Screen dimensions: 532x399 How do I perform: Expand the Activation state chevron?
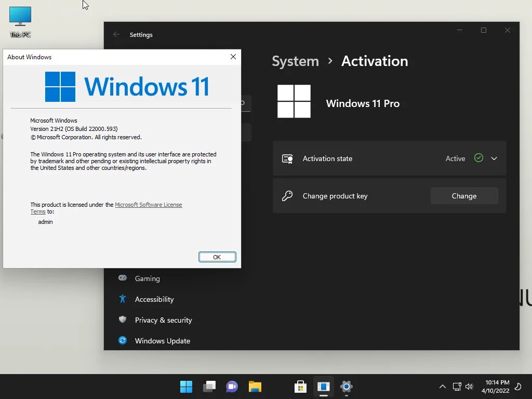pos(494,158)
